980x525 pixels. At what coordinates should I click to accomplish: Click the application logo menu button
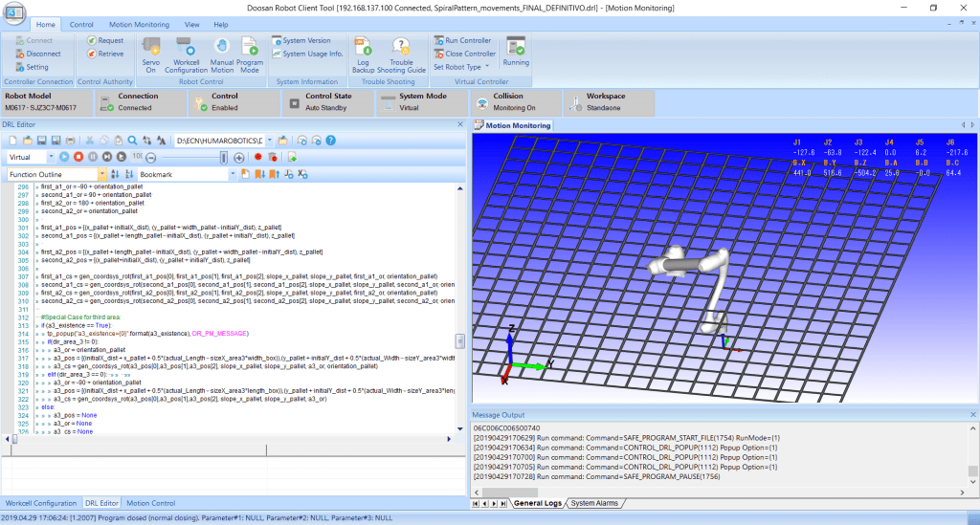[13, 13]
